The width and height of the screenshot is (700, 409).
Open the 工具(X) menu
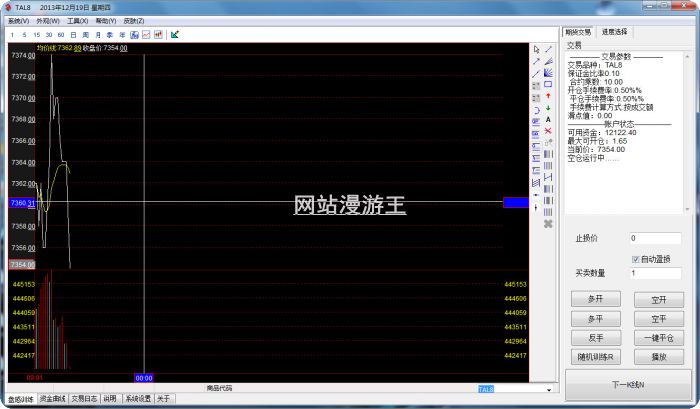78,21
